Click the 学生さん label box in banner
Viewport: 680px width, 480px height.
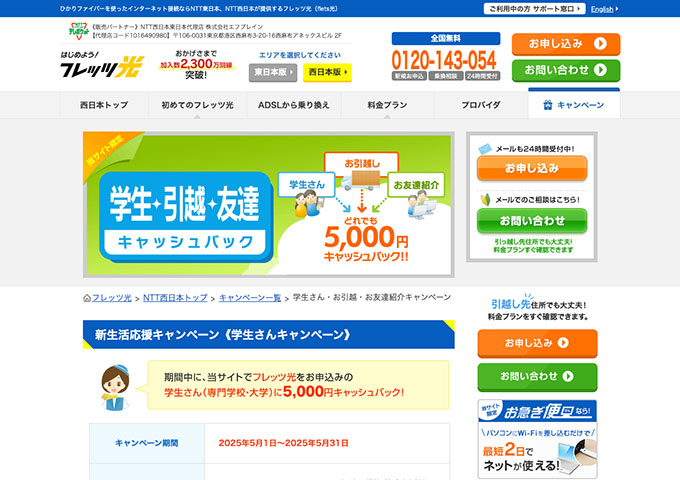click(x=307, y=185)
